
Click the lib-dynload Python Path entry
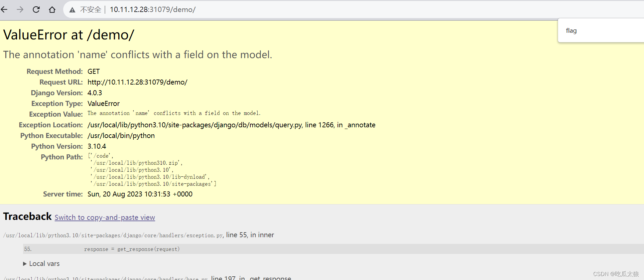(150, 177)
